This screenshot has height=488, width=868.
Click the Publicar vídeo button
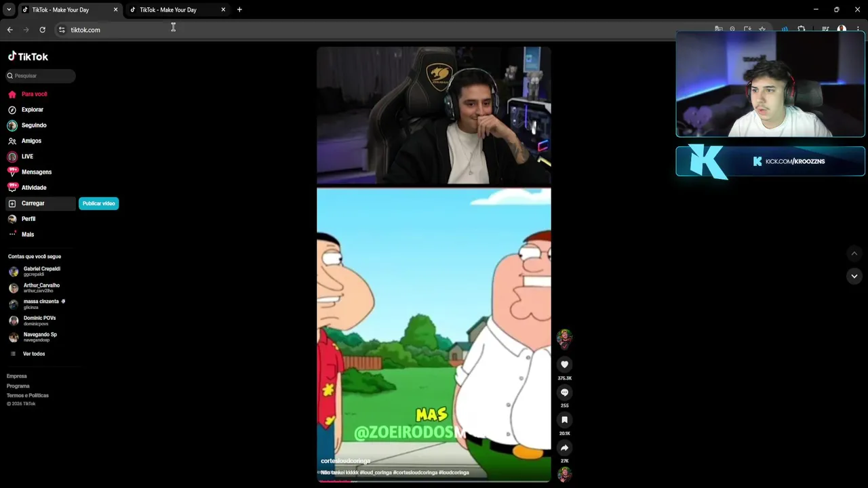pos(98,203)
